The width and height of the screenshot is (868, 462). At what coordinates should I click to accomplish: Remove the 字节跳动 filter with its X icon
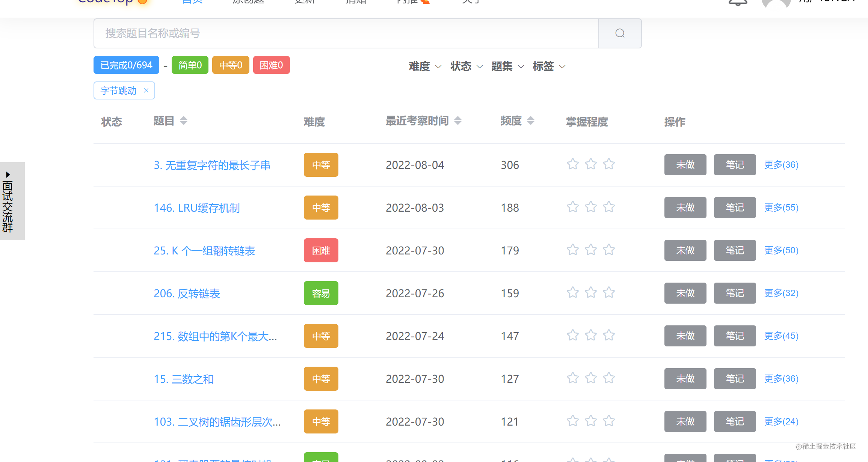click(x=146, y=90)
